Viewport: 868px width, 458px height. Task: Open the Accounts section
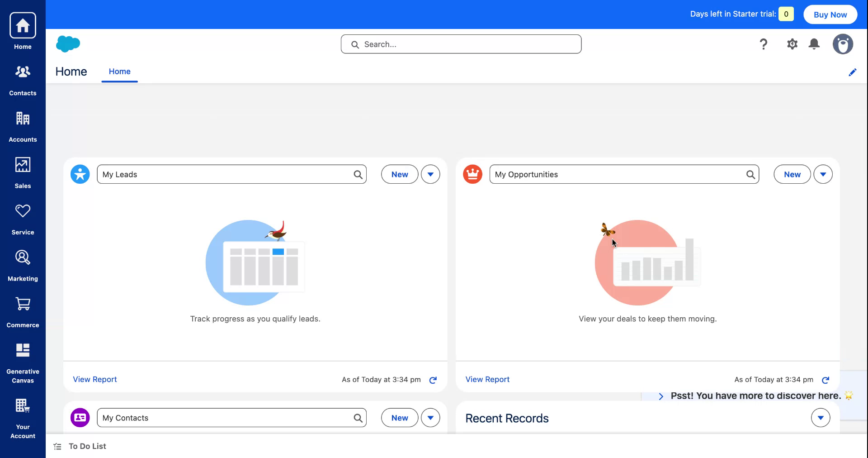23,124
